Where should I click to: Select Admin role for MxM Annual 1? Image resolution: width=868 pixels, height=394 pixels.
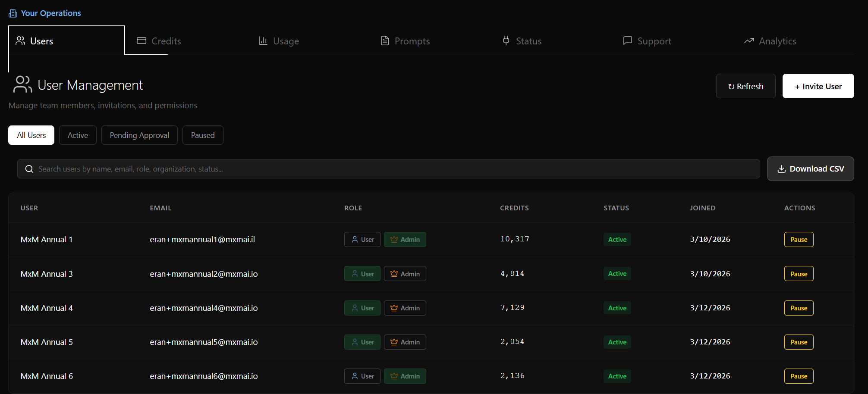pyautogui.click(x=405, y=239)
